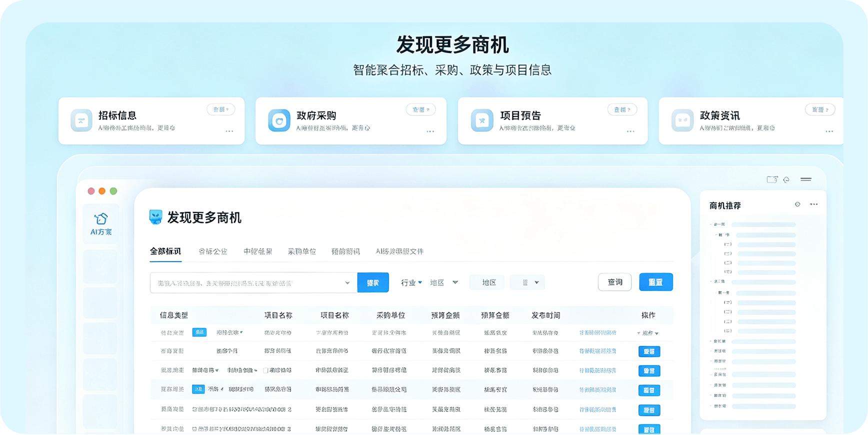Click the logo beside the 发现更多商机 panel title
Viewport: 868px width, 435px height.
pyautogui.click(x=156, y=217)
